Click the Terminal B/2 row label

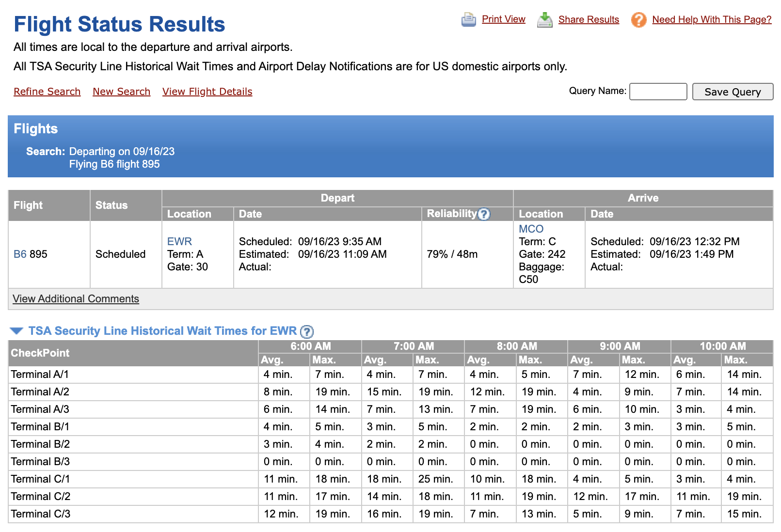40,444
